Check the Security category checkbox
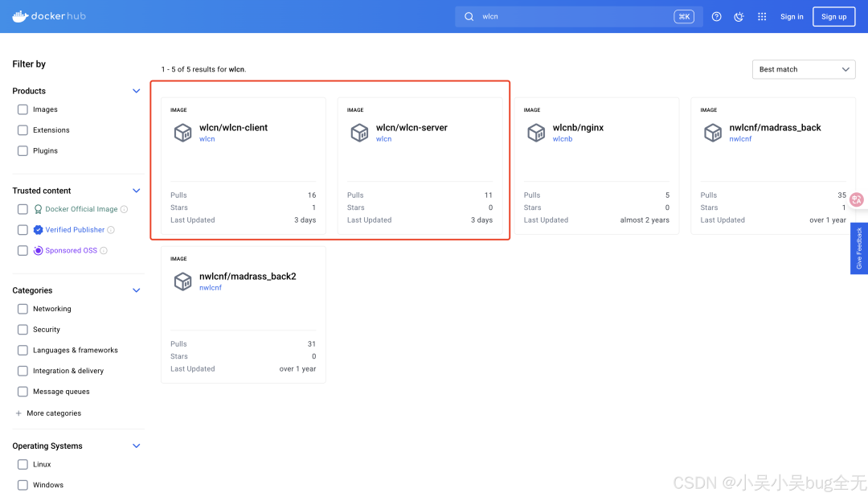Image resolution: width=868 pixels, height=497 pixels. 23,330
